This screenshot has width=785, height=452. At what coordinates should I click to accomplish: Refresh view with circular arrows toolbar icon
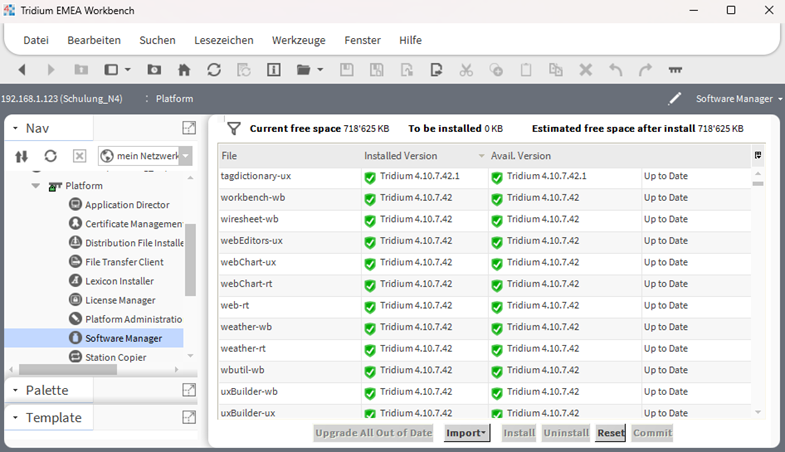pyautogui.click(x=214, y=70)
